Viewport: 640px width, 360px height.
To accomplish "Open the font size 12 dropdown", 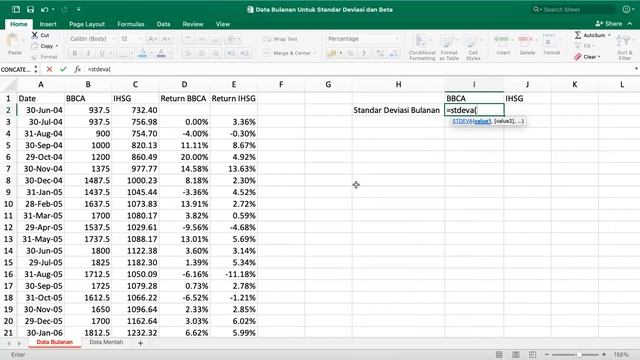I will [x=140, y=39].
